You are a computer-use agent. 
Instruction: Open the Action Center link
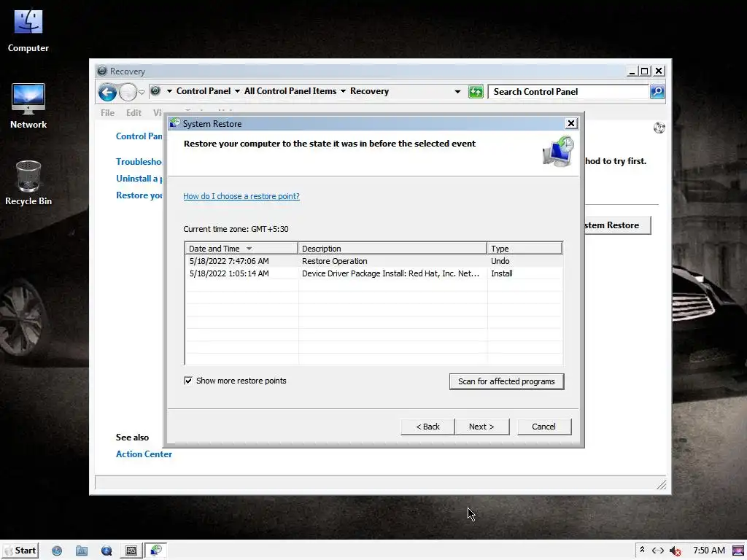pos(144,454)
